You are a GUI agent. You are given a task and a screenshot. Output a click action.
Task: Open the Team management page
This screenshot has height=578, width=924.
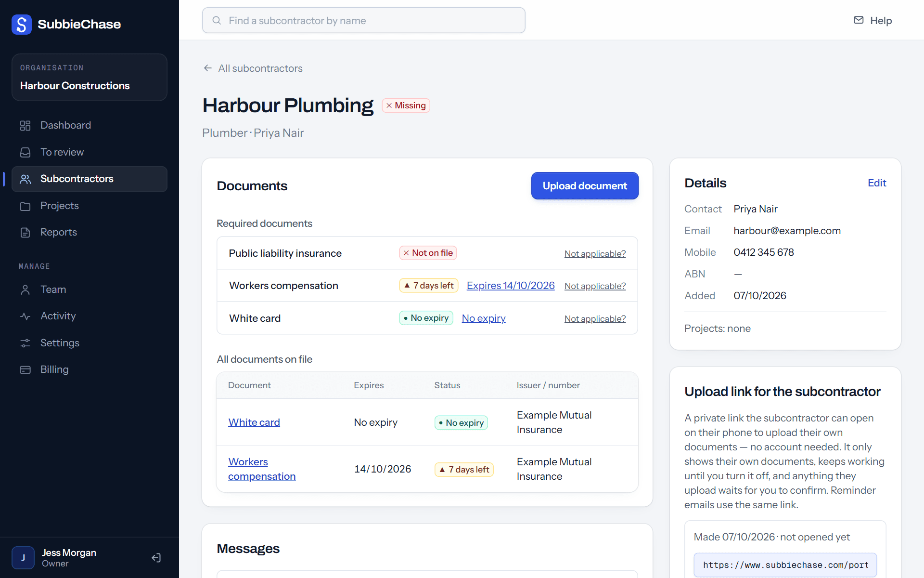pyautogui.click(x=90, y=289)
